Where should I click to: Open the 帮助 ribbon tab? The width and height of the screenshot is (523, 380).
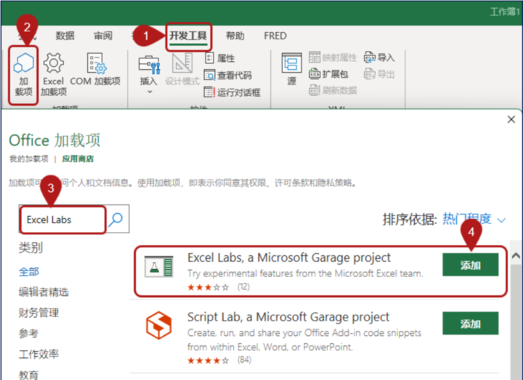(x=235, y=36)
